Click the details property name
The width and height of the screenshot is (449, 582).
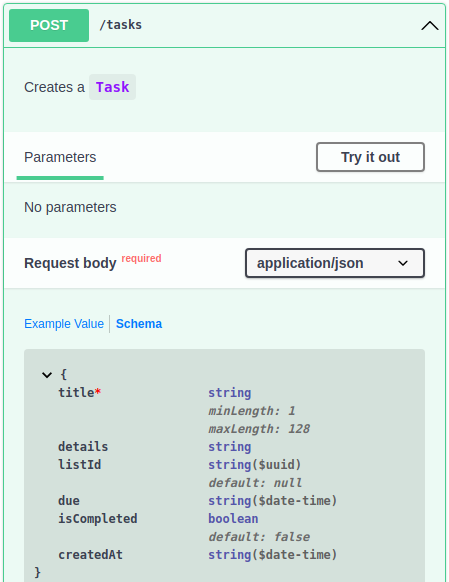[83, 447]
